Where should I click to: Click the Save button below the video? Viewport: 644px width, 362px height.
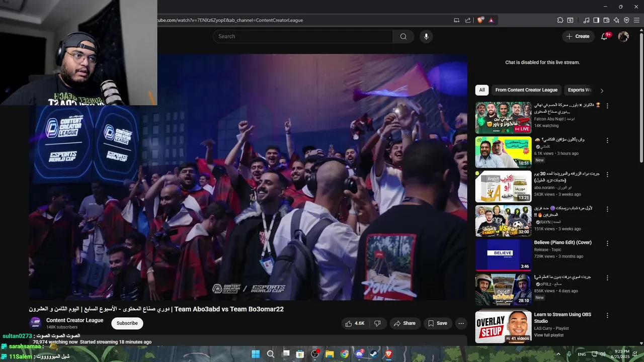437,323
